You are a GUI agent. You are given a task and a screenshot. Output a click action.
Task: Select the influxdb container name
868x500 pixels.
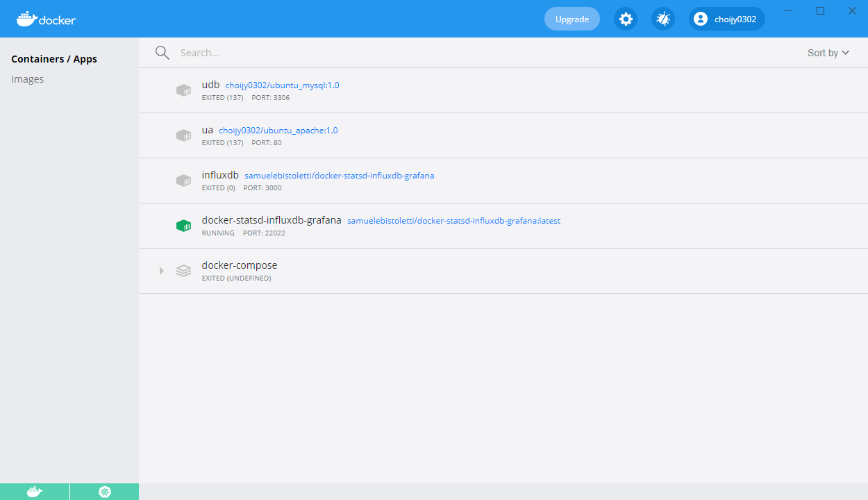(x=220, y=175)
